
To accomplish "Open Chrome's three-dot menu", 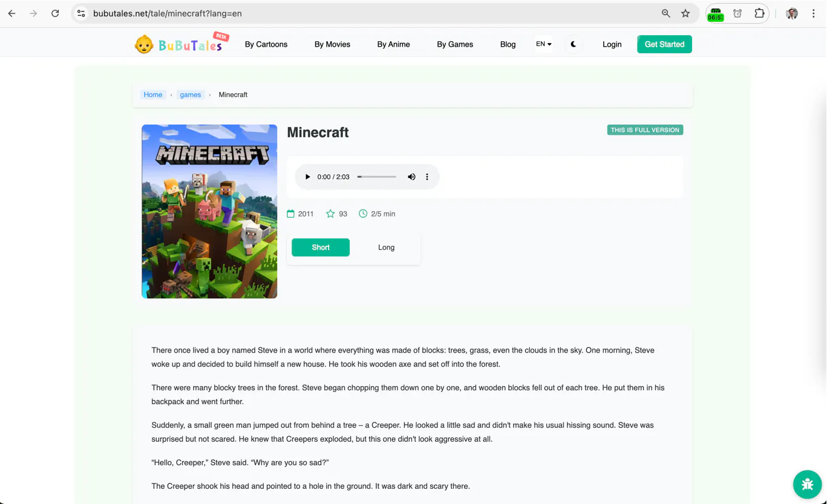I will 814,13.
